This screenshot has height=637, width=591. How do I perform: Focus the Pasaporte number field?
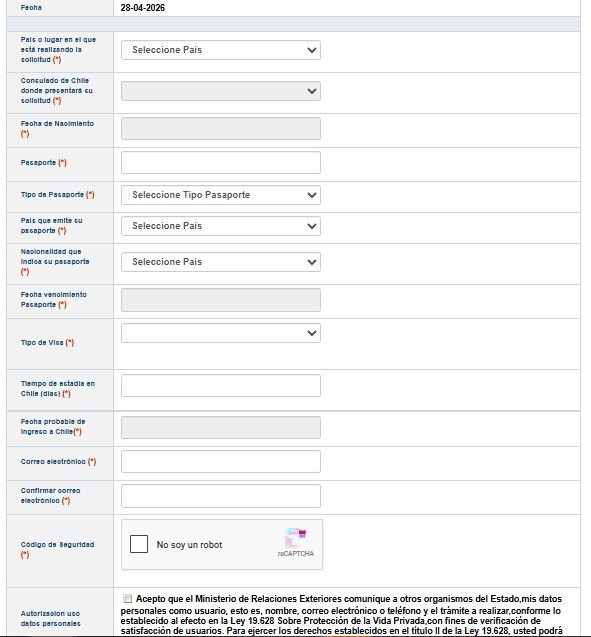click(x=221, y=162)
